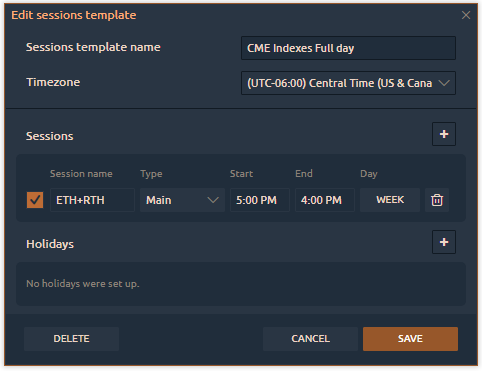
Task: Add a new session with the plus icon
Action: 444,134
